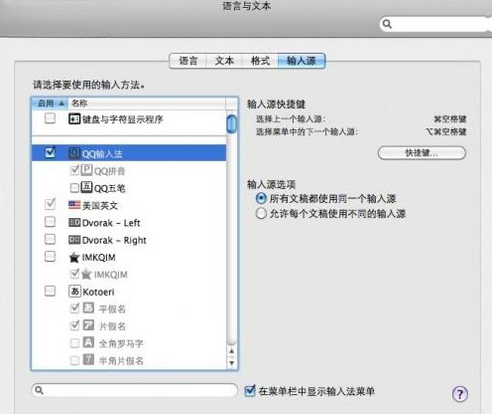Select the 全角罗马字 row text
The height and width of the screenshot is (414, 492).
click(121, 343)
